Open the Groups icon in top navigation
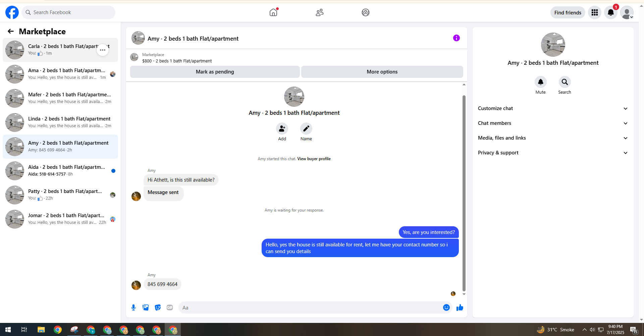The height and width of the screenshot is (336, 644). (x=366, y=12)
